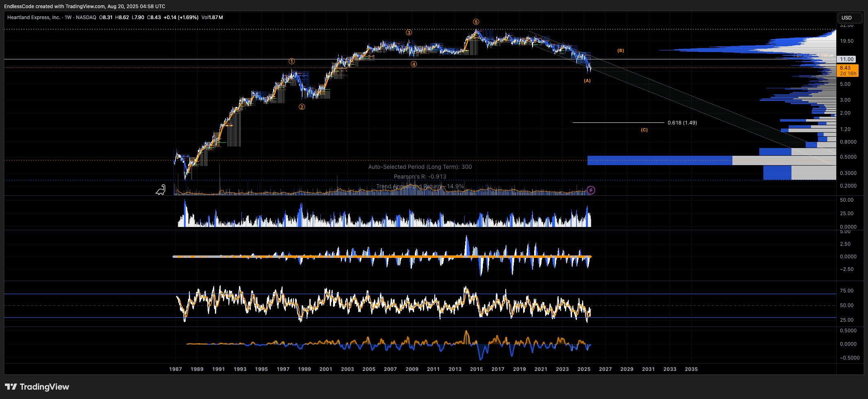This screenshot has height=399, width=868.
Task: Click the Auto-Selected Period (Long Term): 300 text
Action: click(x=420, y=167)
